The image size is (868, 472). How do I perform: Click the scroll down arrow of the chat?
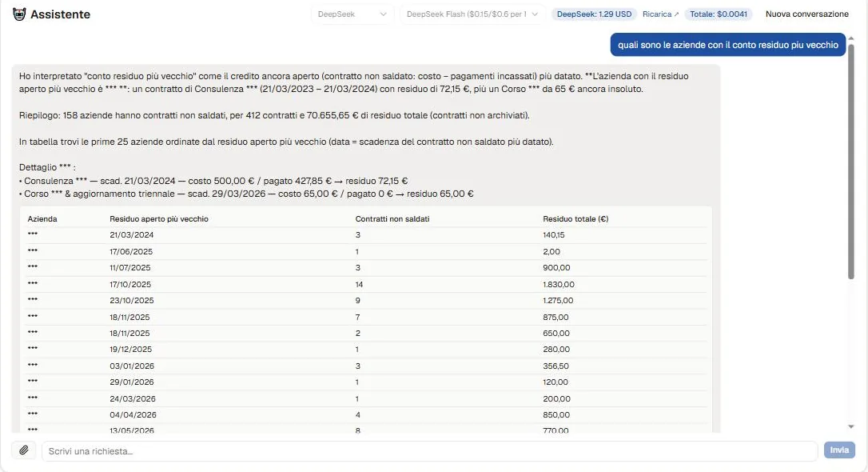851,426
